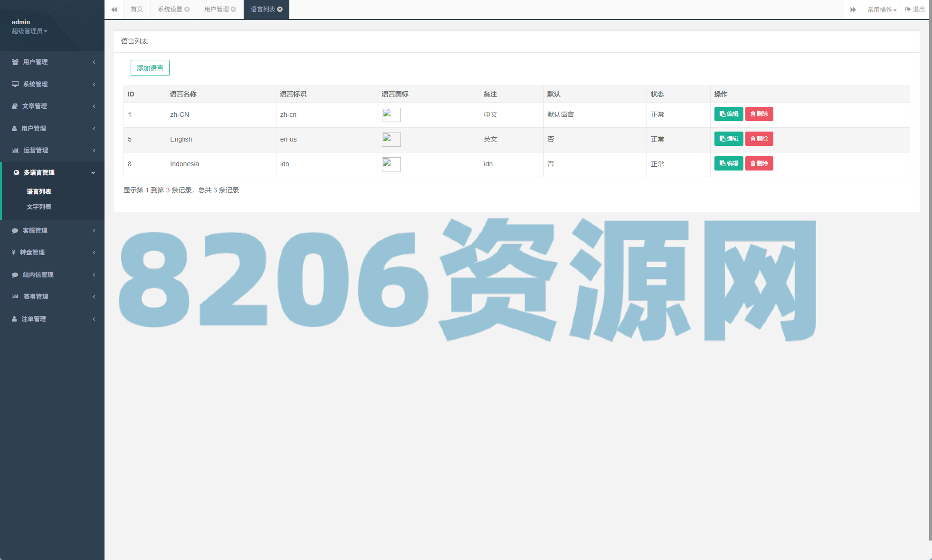Image resolution: width=932 pixels, height=560 pixels.
Task: Click the yen icon beside 转盘管理
Action: click(x=14, y=252)
